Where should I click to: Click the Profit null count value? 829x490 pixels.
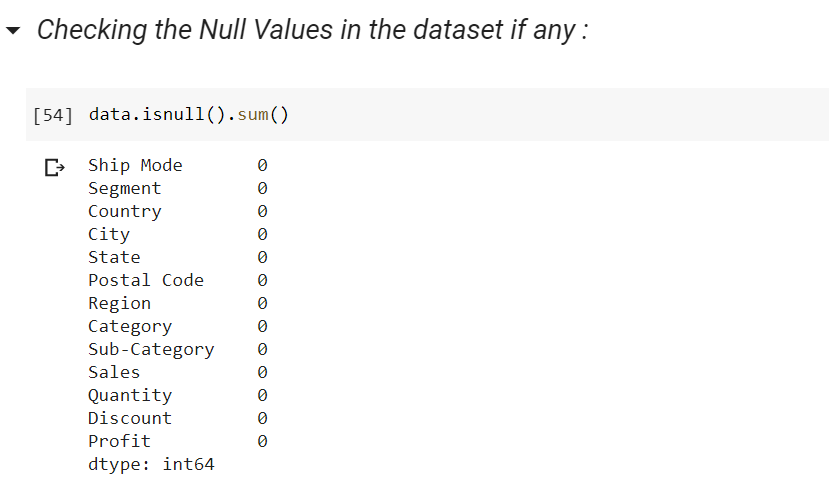pos(262,441)
